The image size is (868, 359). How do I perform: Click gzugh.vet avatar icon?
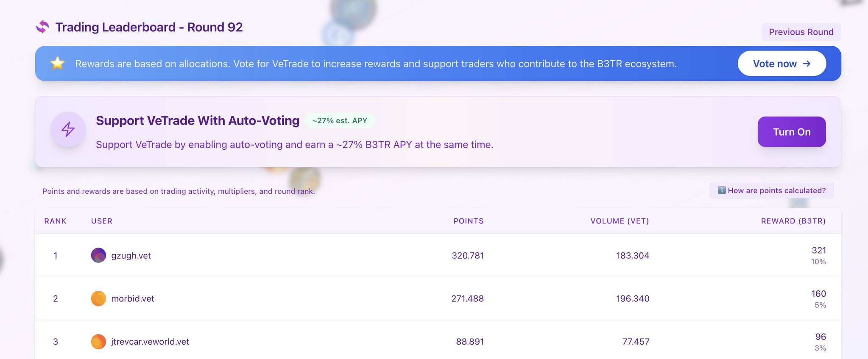pos(98,256)
